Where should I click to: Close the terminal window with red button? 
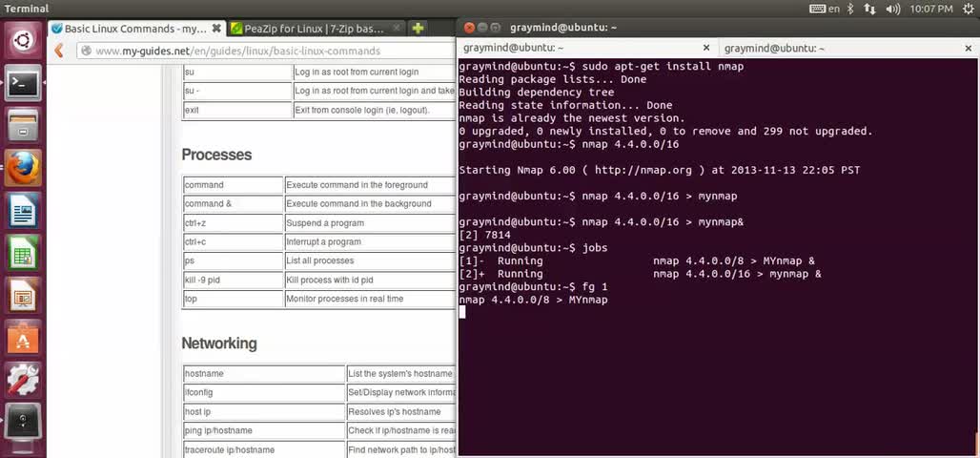click(x=469, y=28)
